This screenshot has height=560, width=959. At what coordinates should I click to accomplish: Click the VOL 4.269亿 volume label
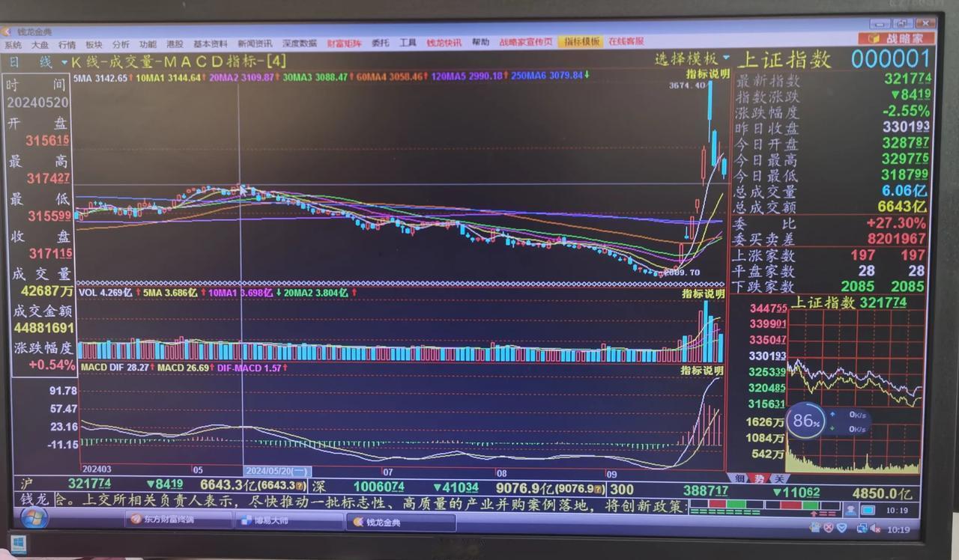[105, 293]
